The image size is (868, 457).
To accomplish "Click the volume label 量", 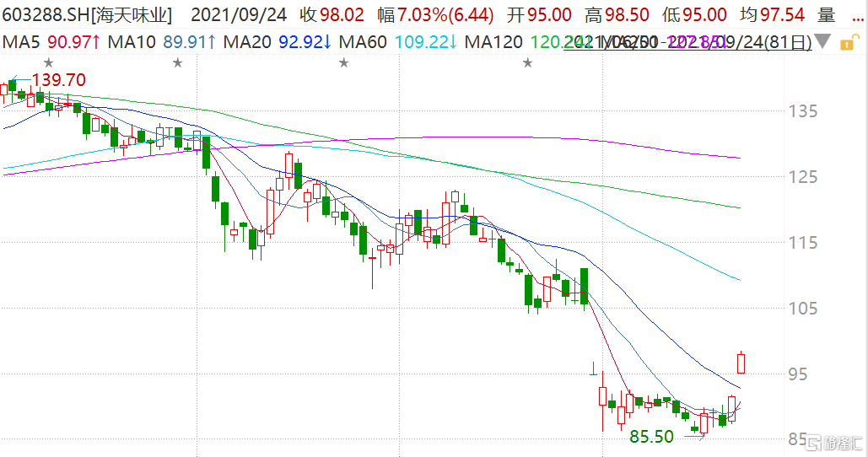I will tap(827, 15).
